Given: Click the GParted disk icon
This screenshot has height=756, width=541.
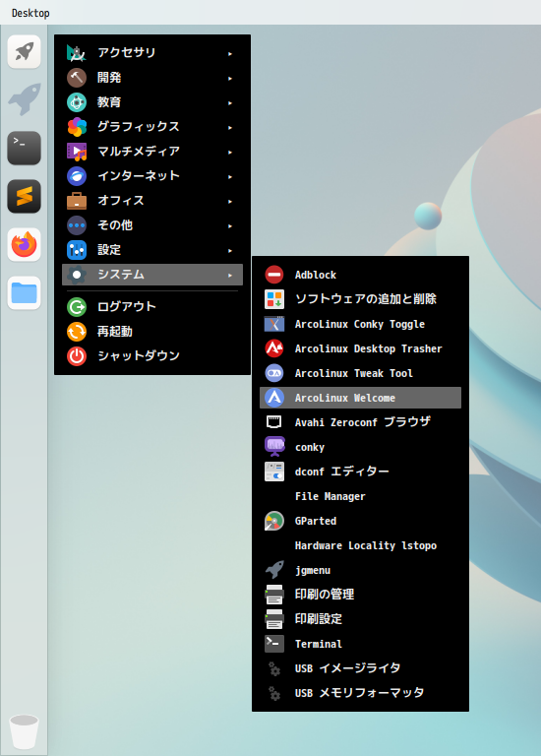Looking at the screenshot, I should pos(274,521).
